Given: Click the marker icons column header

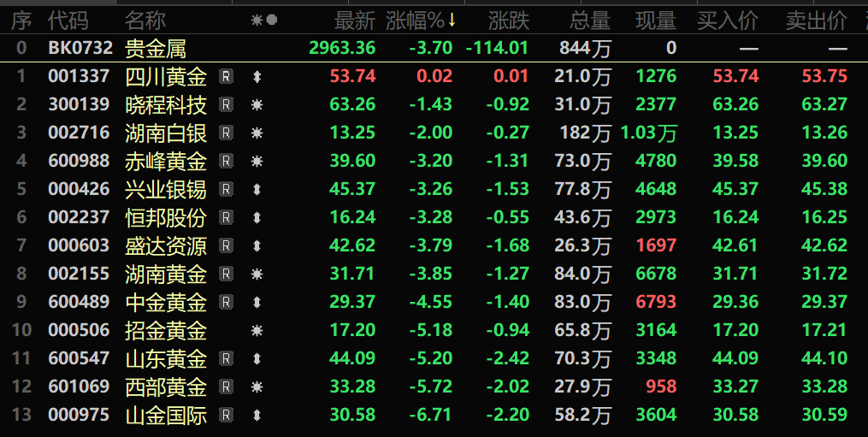Looking at the screenshot, I should [x=263, y=20].
